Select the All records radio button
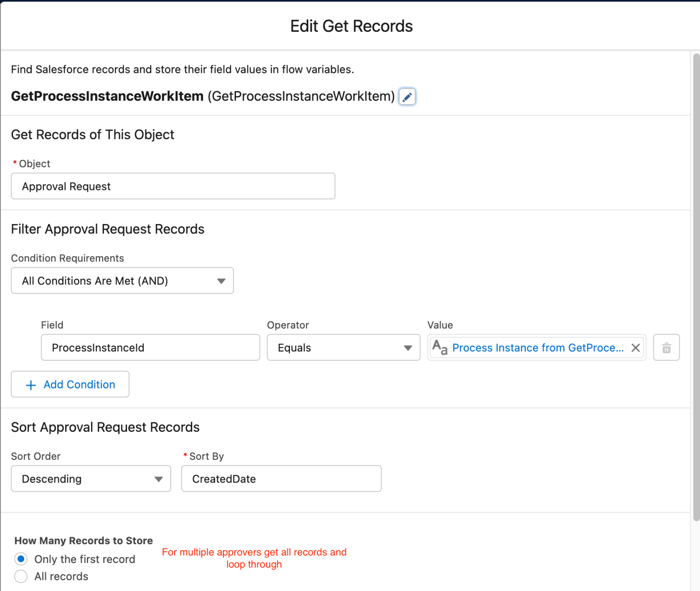The width and height of the screenshot is (700, 591). point(21,576)
